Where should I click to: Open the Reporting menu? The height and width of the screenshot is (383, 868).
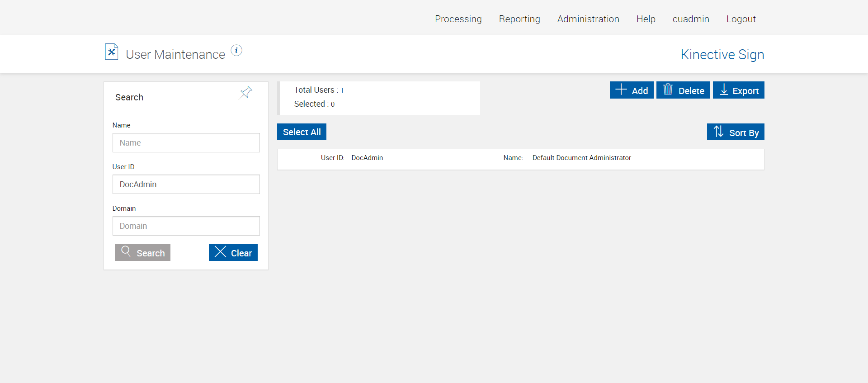pyautogui.click(x=519, y=19)
